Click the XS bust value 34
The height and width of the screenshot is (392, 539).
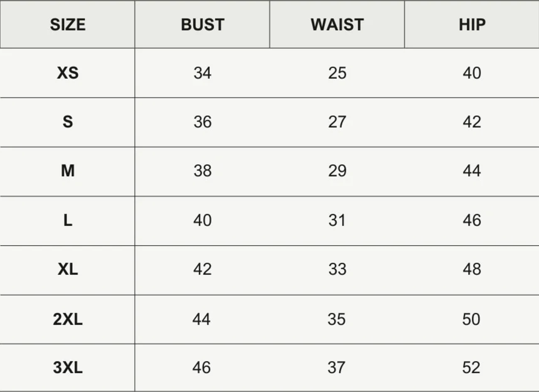[202, 73]
